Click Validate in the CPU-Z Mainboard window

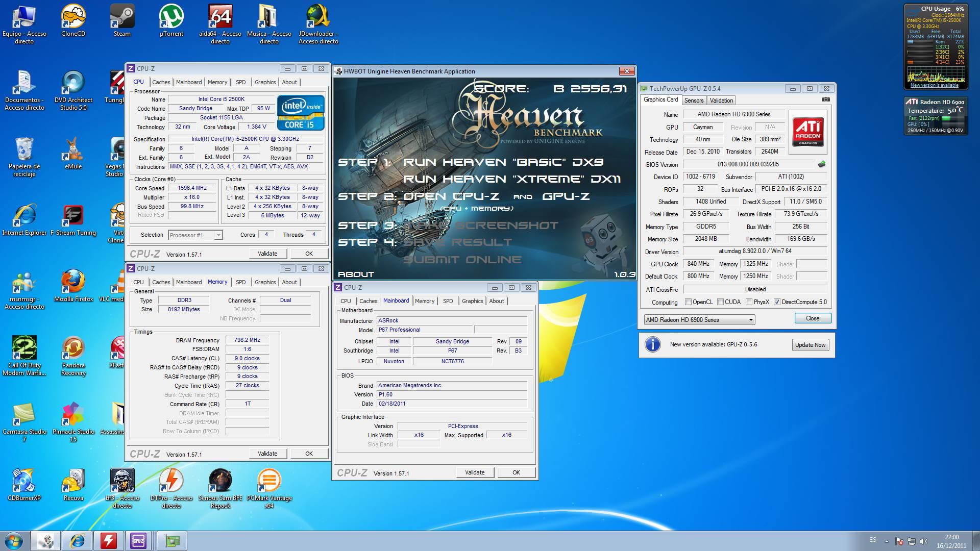[475, 472]
